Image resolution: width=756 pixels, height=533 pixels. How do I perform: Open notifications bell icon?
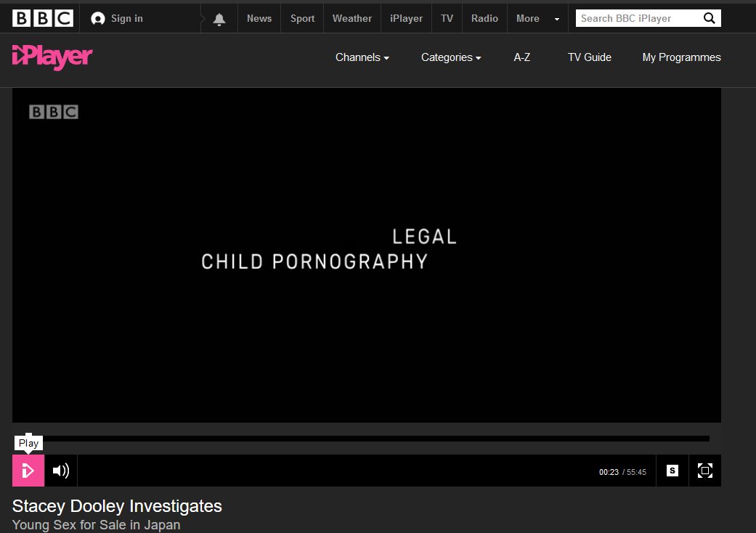coord(219,19)
